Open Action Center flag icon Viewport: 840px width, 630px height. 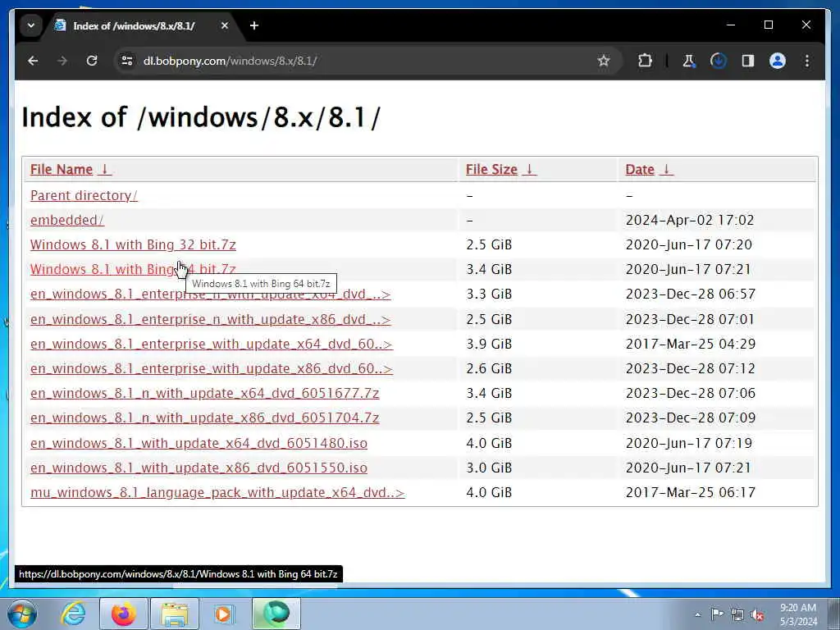pyautogui.click(x=717, y=614)
